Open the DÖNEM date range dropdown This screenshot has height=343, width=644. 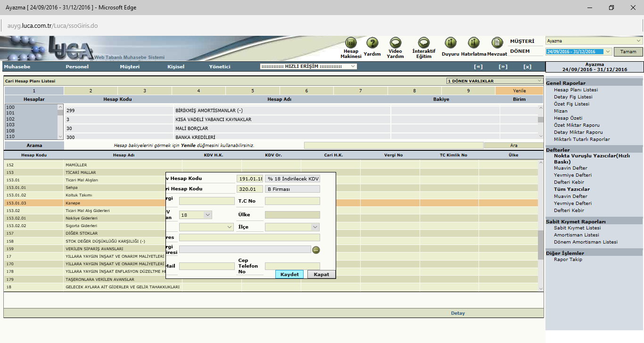coord(579,51)
